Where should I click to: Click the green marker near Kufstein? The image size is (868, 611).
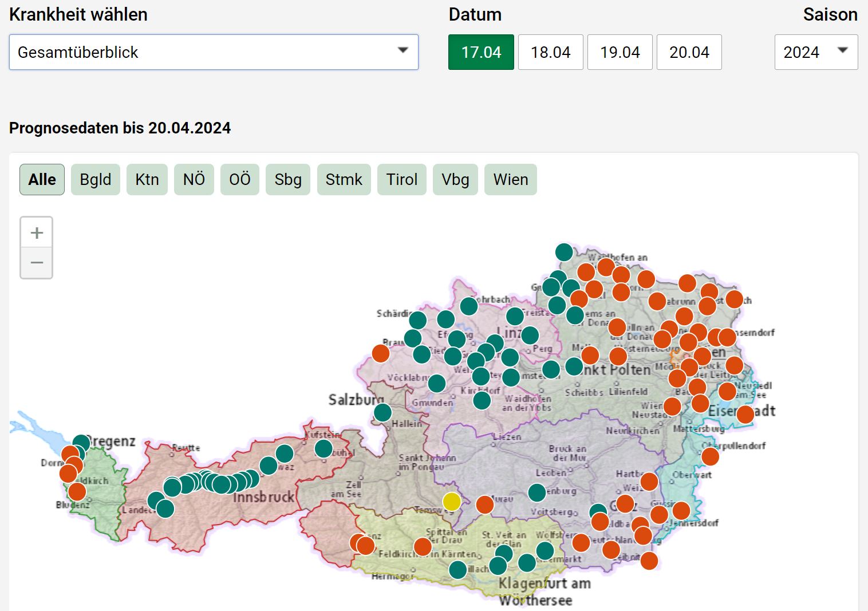coord(323,448)
